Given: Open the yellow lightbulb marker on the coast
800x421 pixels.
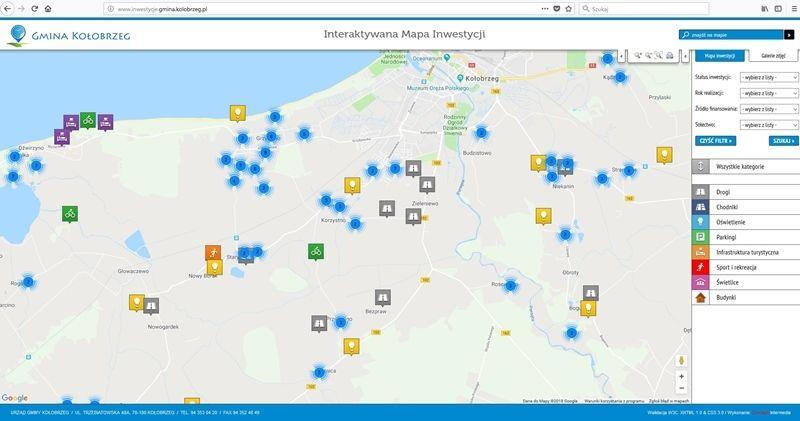Looking at the screenshot, I should pos(238,113).
